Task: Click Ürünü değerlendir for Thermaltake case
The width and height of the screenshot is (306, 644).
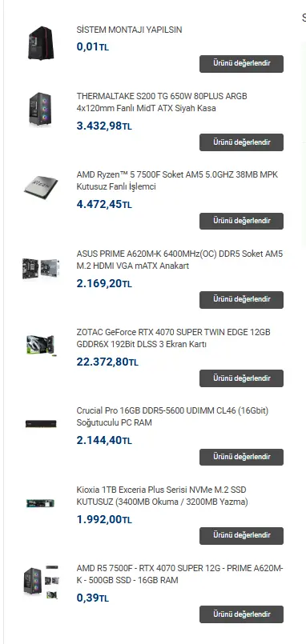Action: 241,142
